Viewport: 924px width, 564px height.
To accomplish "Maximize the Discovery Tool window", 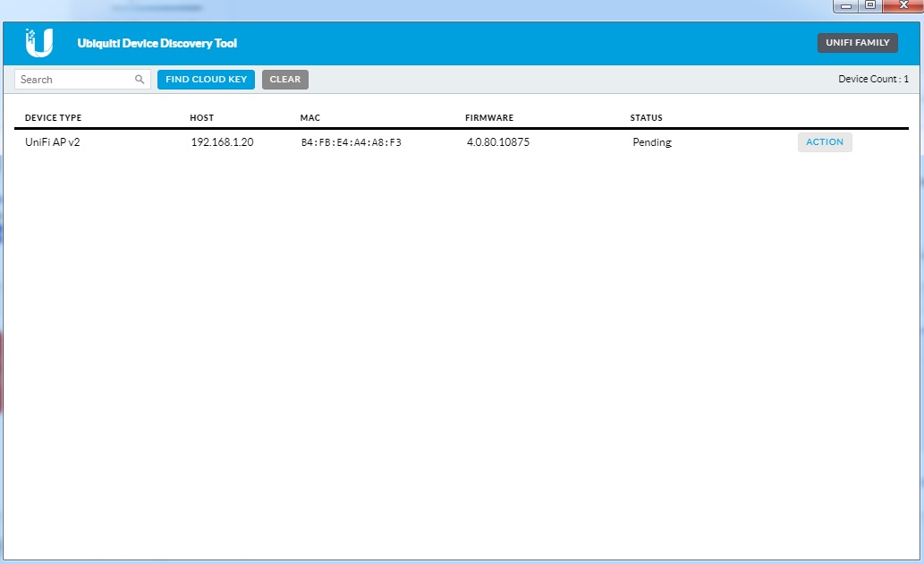I will coord(870,5).
